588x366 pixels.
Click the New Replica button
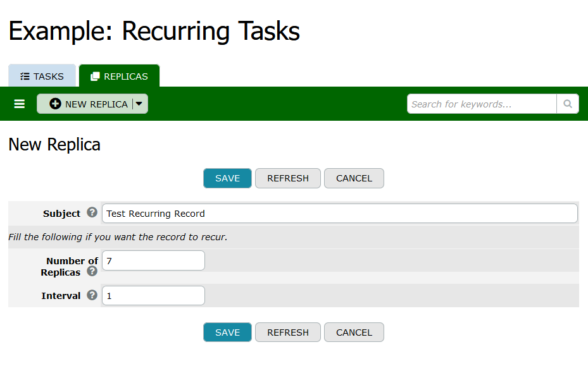click(x=89, y=104)
